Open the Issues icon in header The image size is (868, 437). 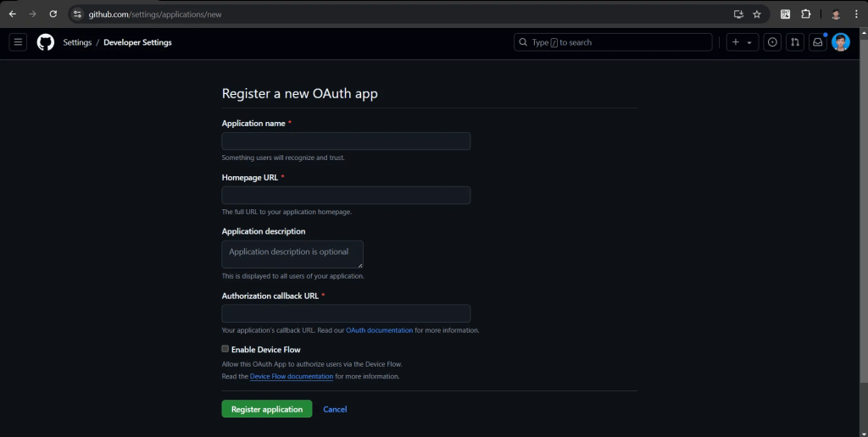(772, 42)
